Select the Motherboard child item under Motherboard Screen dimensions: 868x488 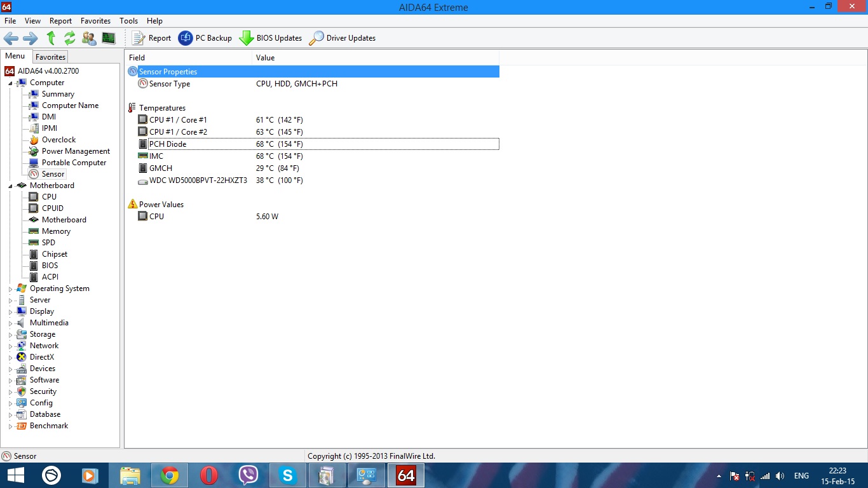coord(64,220)
